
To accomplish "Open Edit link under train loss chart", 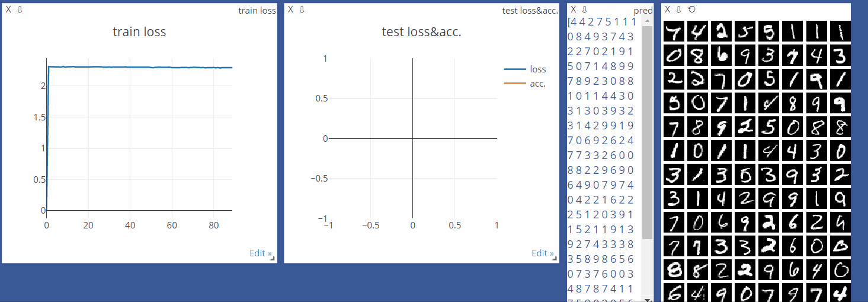I will 260,253.
